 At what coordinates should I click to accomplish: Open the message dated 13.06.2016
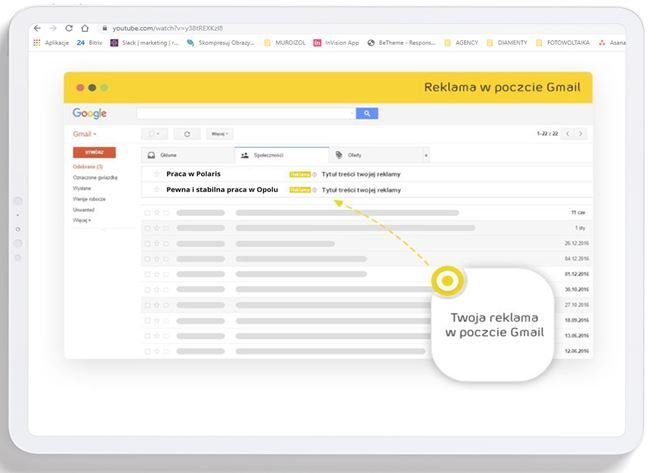(367, 336)
